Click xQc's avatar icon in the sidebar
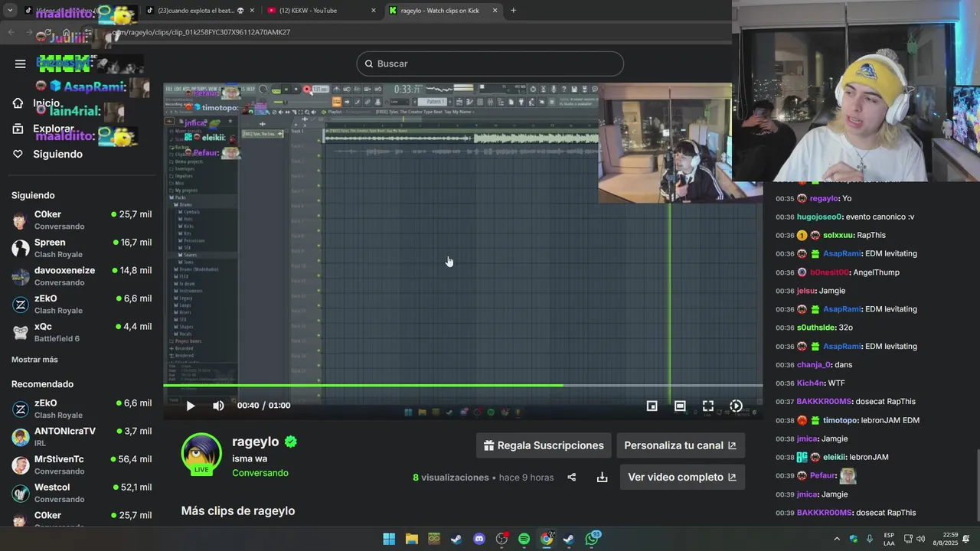 (x=21, y=332)
